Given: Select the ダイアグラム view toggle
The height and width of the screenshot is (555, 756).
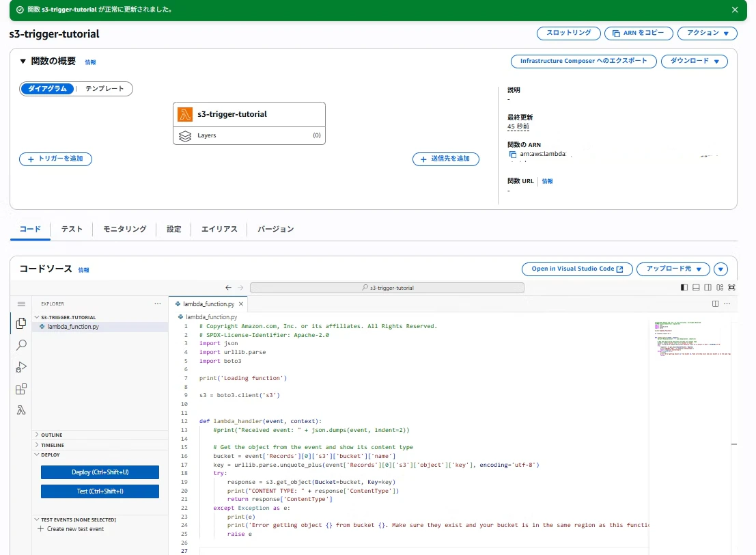Looking at the screenshot, I should point(47,89).
